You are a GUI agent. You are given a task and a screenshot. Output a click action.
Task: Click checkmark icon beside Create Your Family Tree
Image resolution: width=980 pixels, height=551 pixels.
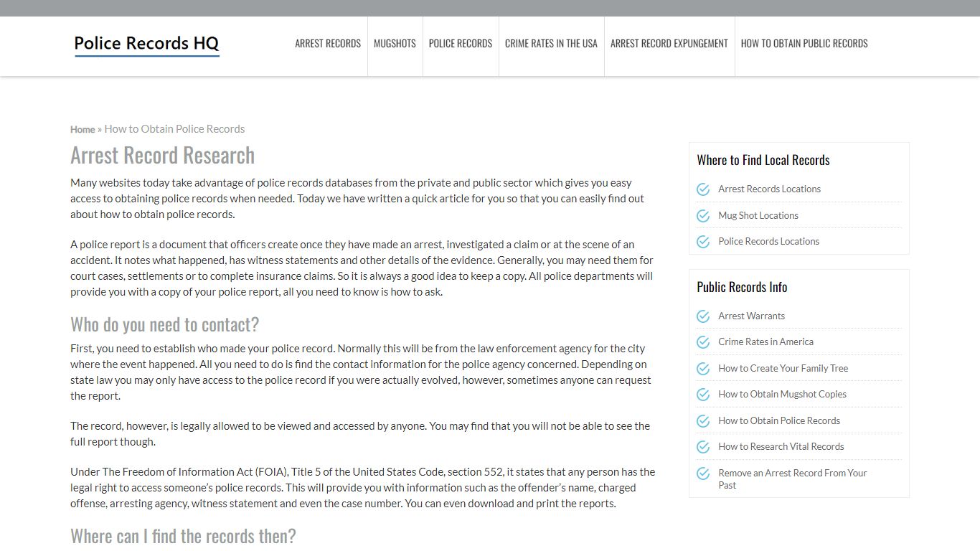pyautogui.click(x=703, y=369)
